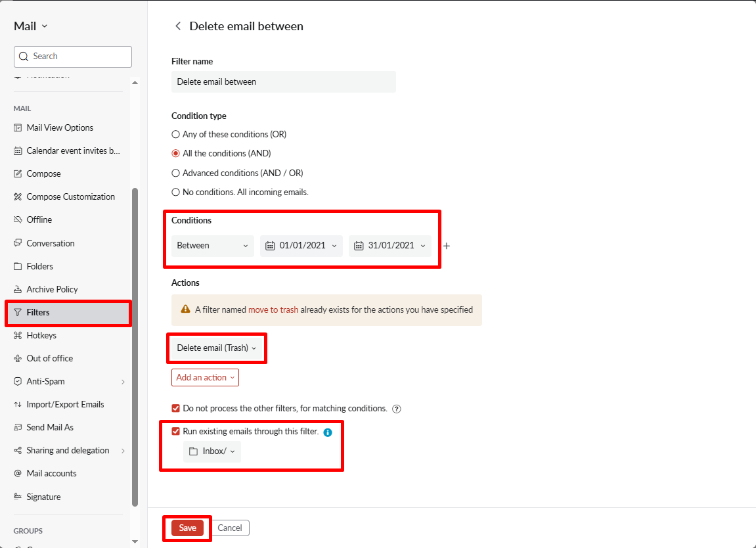The height and width of the screenshot is (548, 756).
Task: Click the back arrow beside filter title
Action: pos(177,26)
